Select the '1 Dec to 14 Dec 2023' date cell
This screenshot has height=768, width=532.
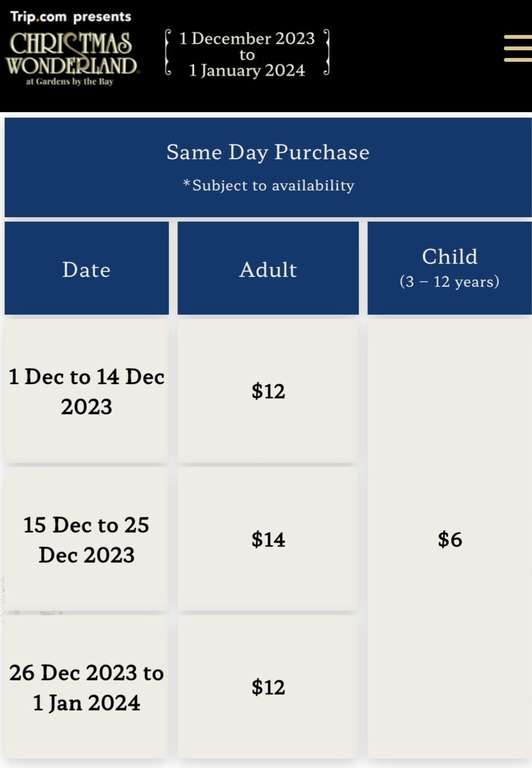tap(86, 391)
